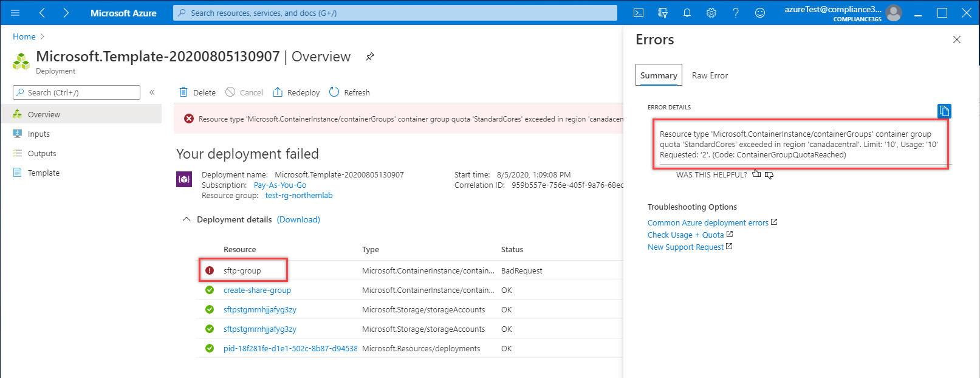Click the Status column header
The image size is (980, 378).
tap(512, 249)
